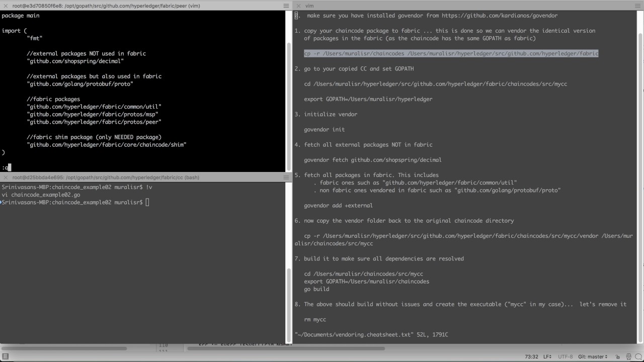Click '6. now copy the vendor folder' heading
The image size is (644, 362).
405,221
